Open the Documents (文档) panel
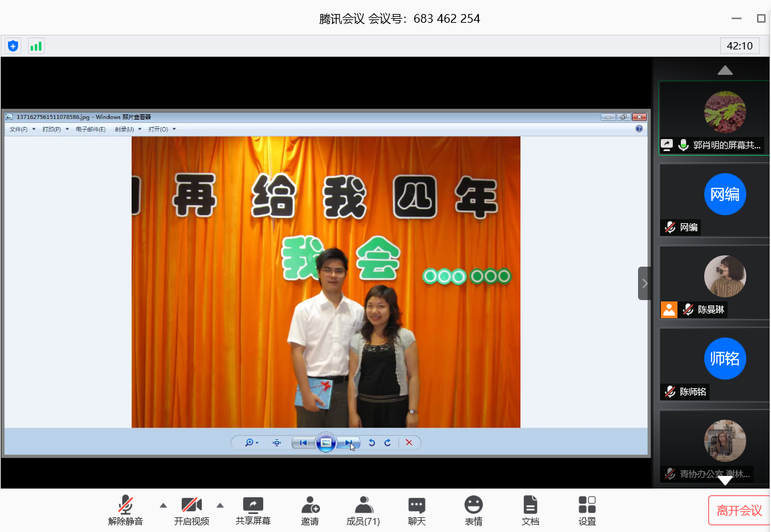771x532 pixels. click(530, 511)
